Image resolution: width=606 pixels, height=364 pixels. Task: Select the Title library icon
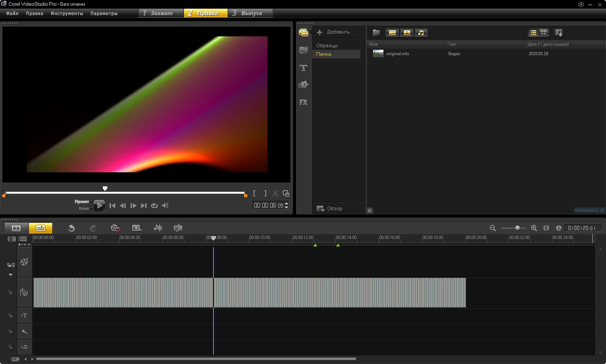303,68
